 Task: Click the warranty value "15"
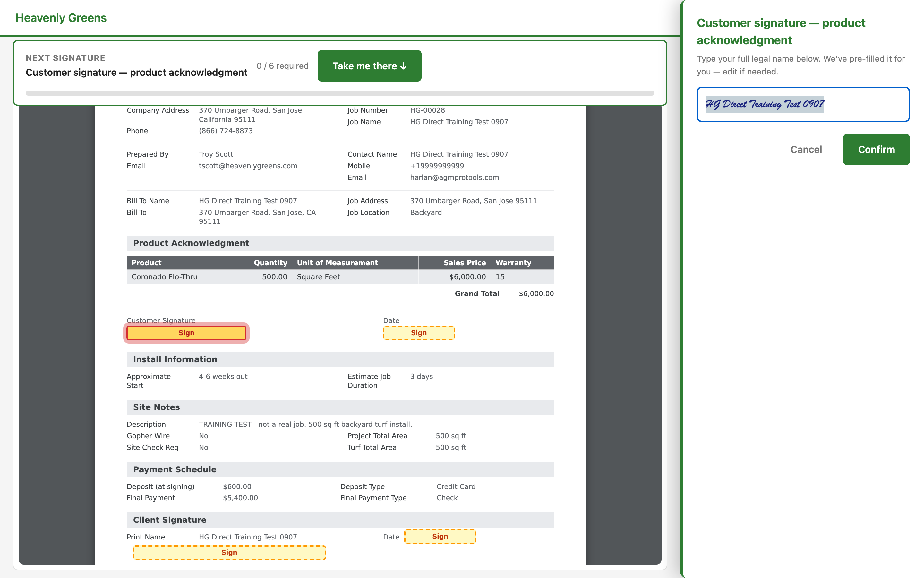pyautogui.click(x=500, y=277)
